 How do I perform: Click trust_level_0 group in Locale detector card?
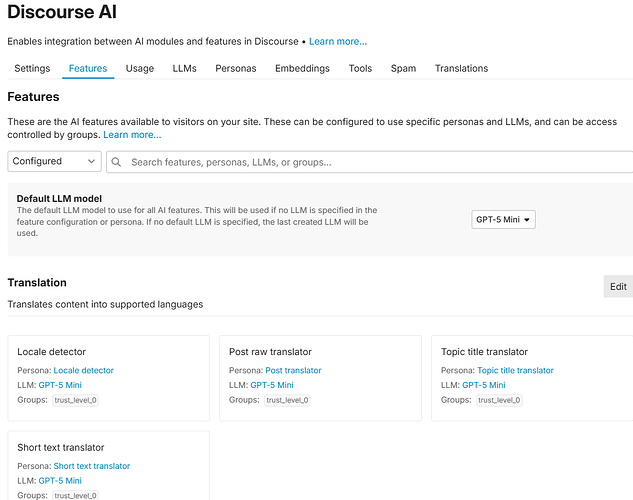pyautogui.click(x=75, y=400)
